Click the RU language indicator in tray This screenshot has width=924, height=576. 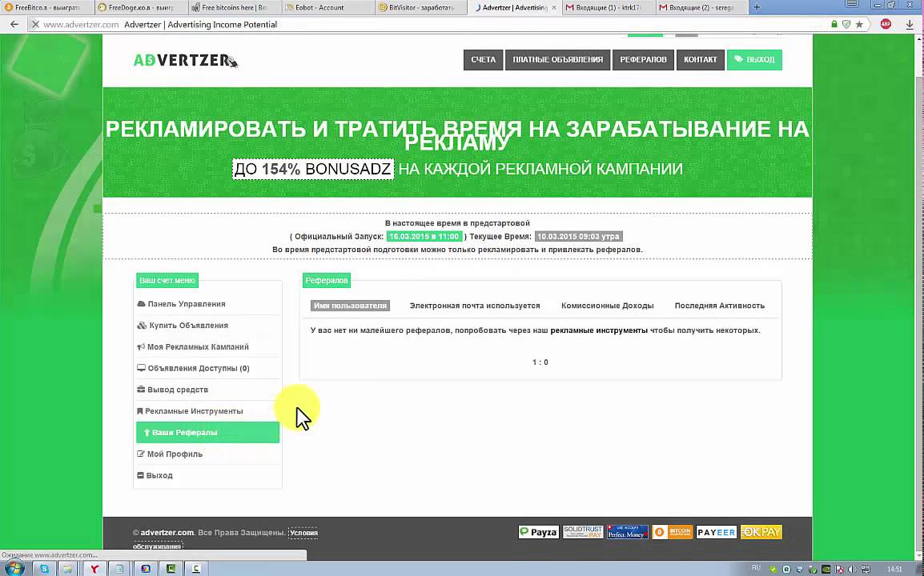click(x=756, y=568)
